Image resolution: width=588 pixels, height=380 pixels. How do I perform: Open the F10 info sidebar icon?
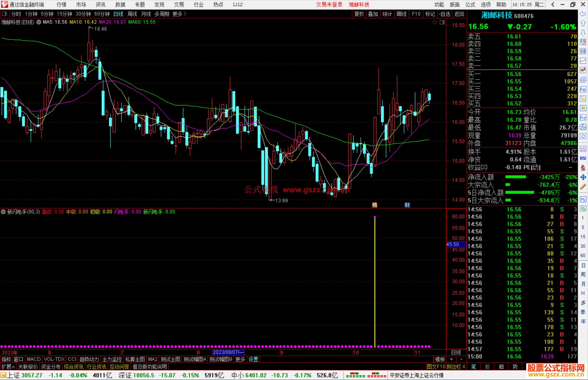point(583,89)
